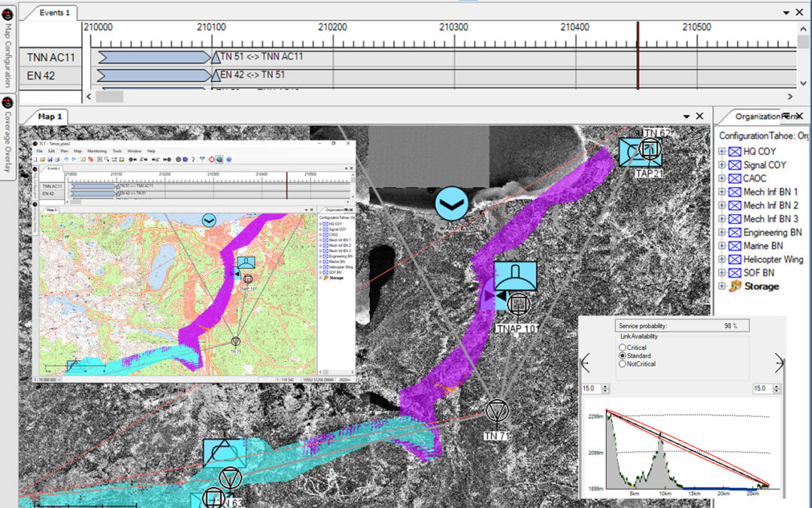812x508 pixels.
Task: Click the TN 71 triangle node symbol
Action: (497, 410)
